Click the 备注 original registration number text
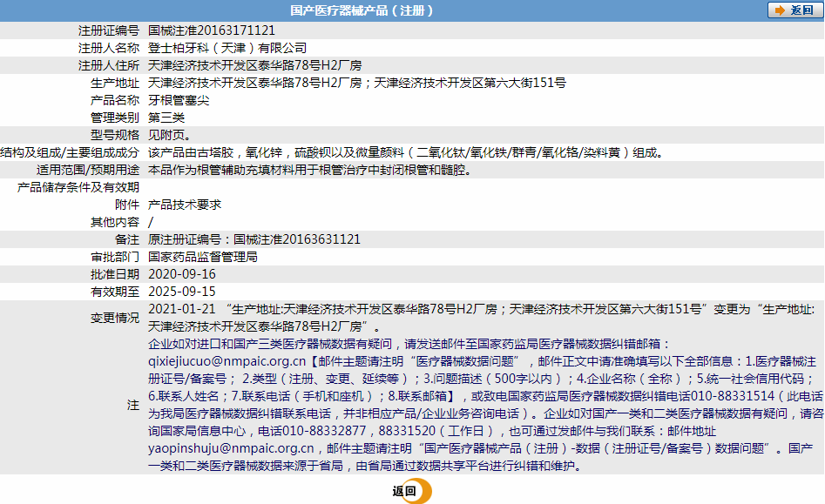825x504 pixels. (x=254, y=239)
